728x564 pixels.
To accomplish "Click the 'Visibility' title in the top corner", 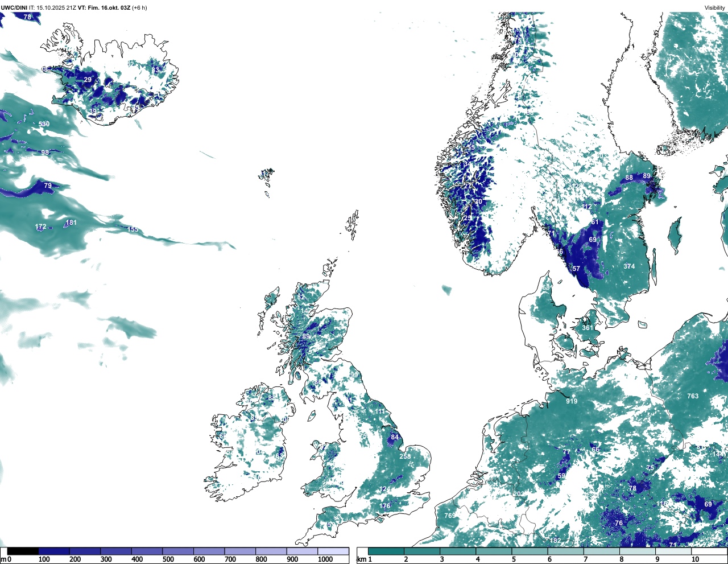I will (715, 7).
